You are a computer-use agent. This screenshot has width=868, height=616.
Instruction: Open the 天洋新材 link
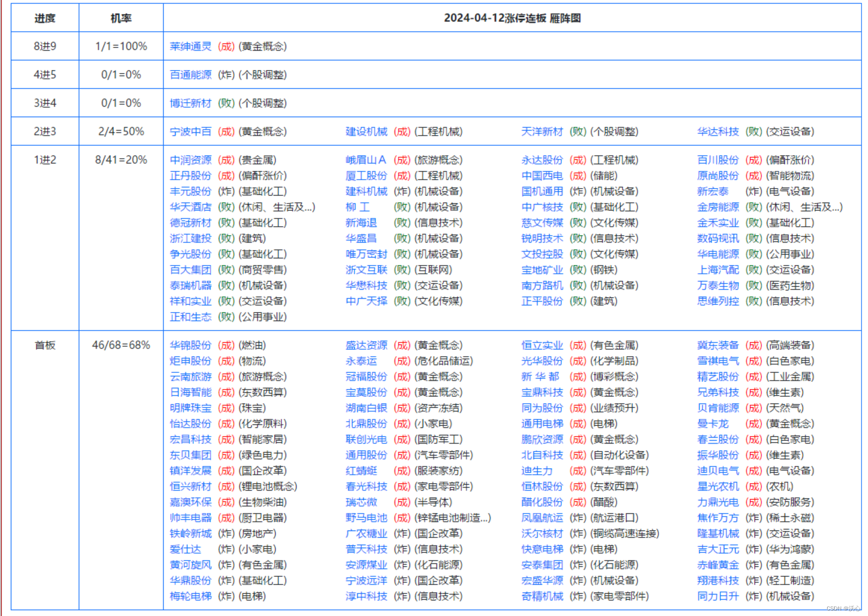(x=542, y=131)
